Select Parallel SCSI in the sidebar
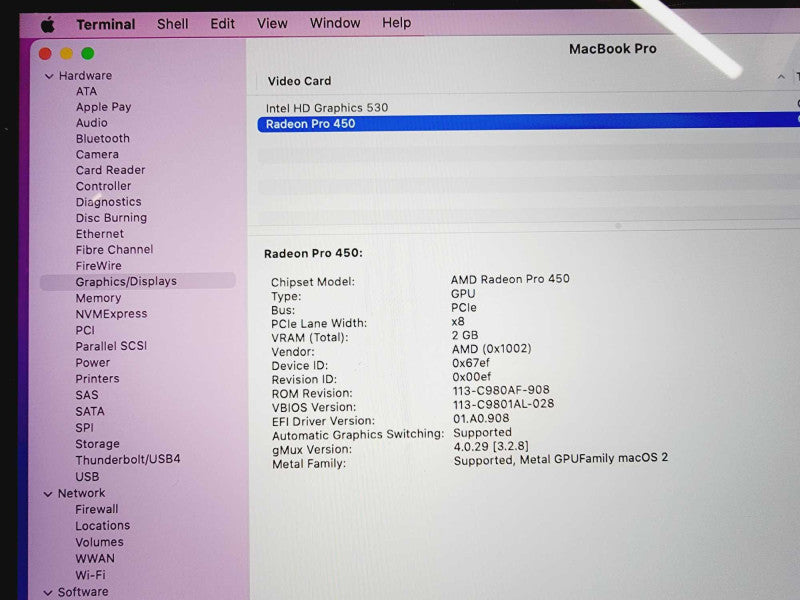 [x=111, y=346]
